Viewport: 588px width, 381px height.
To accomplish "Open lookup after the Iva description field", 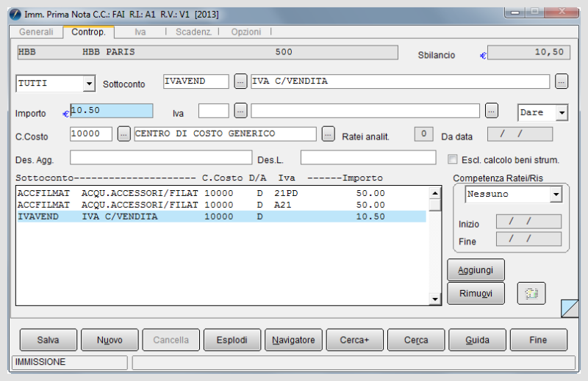I will [x=491, y=111].
